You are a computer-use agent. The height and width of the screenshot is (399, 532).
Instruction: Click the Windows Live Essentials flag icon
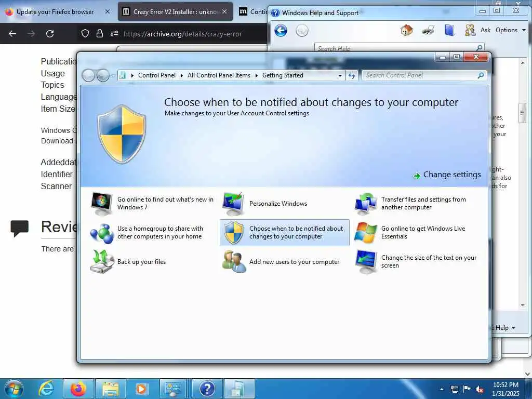[x=365, y=233]
